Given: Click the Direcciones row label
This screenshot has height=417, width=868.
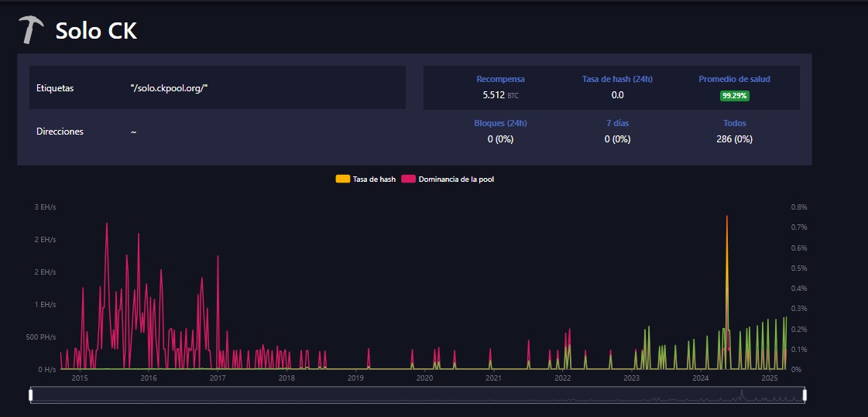Looking at the screenshot, I should pos(60,132).
